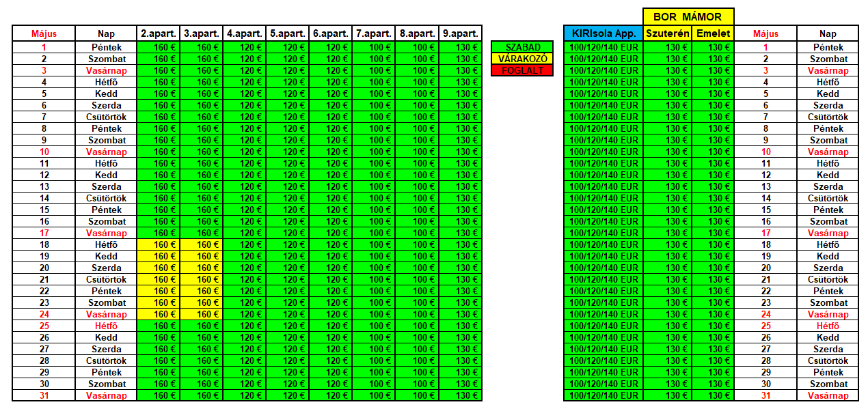The width and height of the screenshot is (868, 411).
Task: Click the green SZABAD legend swatch
Action: tap(521, 47)
